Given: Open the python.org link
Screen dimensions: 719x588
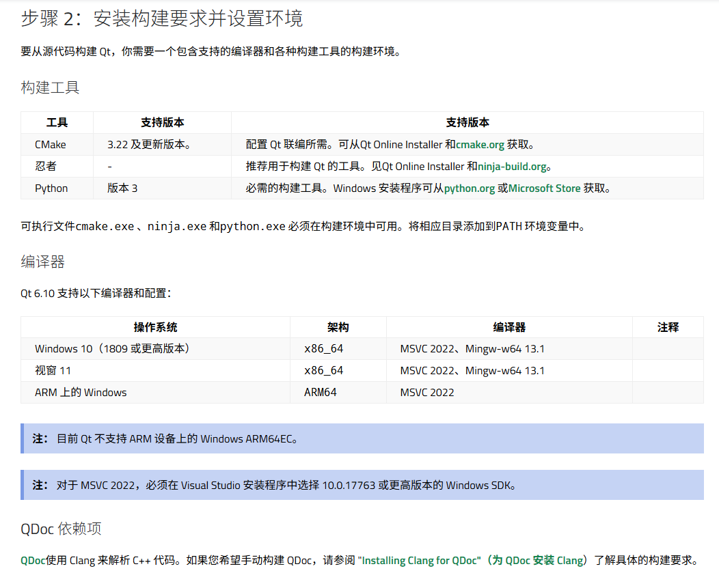Looking at the screenshot, I should 467,188.
